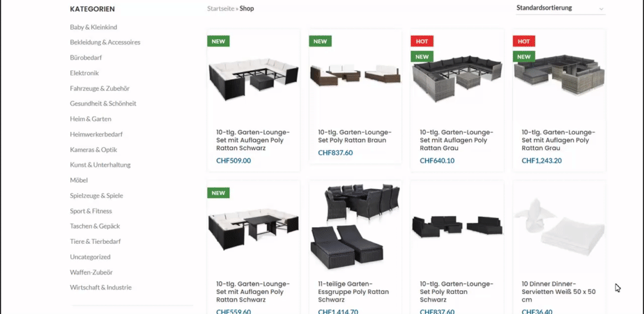Click the CHF1,243.20 product price
644x314 pixels.
542,160
